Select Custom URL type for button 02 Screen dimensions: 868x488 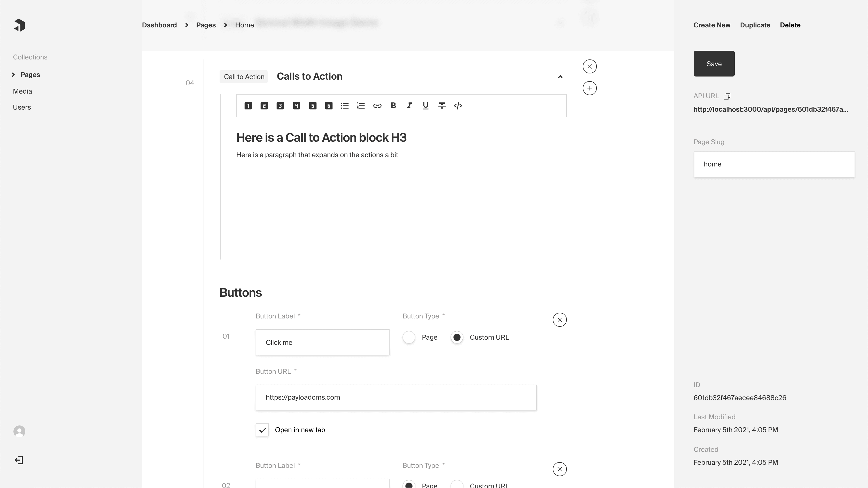pyautogui.click(x=457, y=484)
